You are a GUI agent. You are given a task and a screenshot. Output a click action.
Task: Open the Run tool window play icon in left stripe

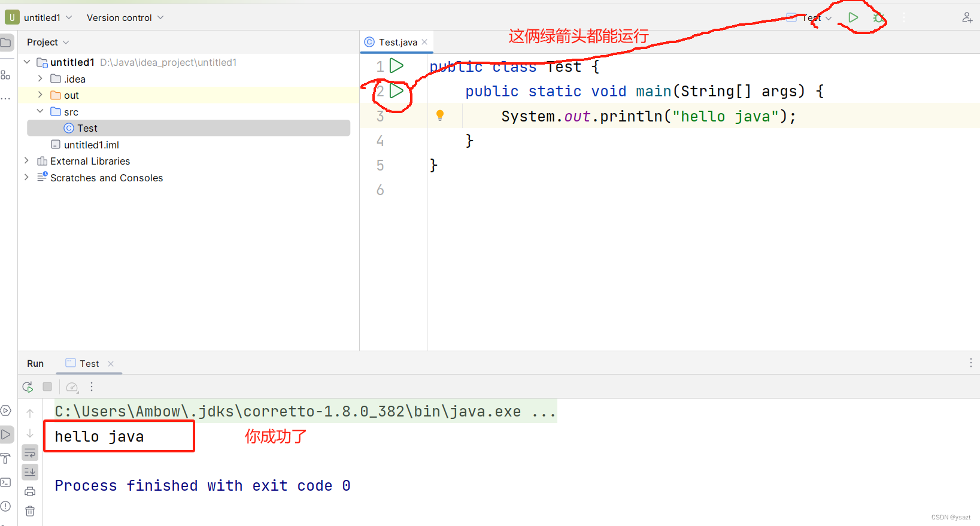[6, 434]
